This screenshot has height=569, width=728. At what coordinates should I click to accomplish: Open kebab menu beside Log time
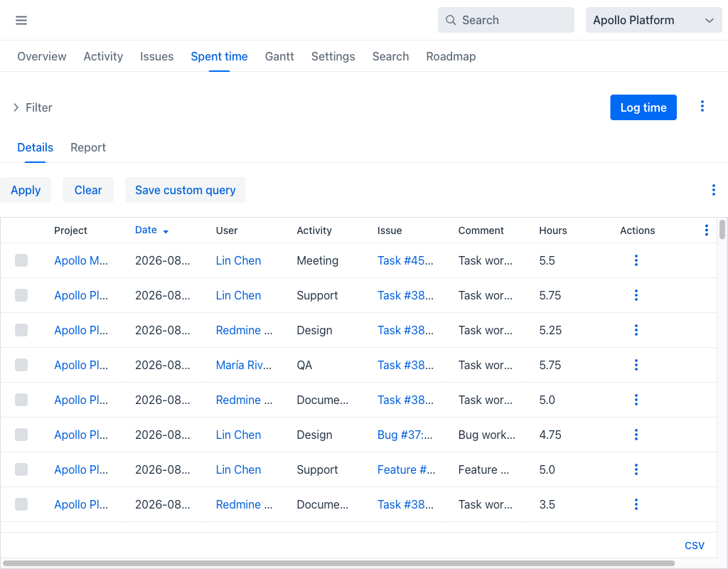tap(702, 107)
